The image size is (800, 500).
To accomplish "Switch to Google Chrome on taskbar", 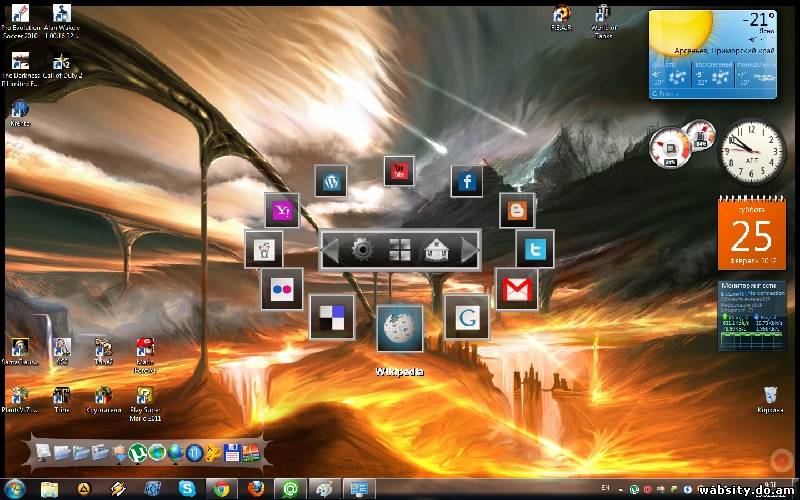I will 221,489.
